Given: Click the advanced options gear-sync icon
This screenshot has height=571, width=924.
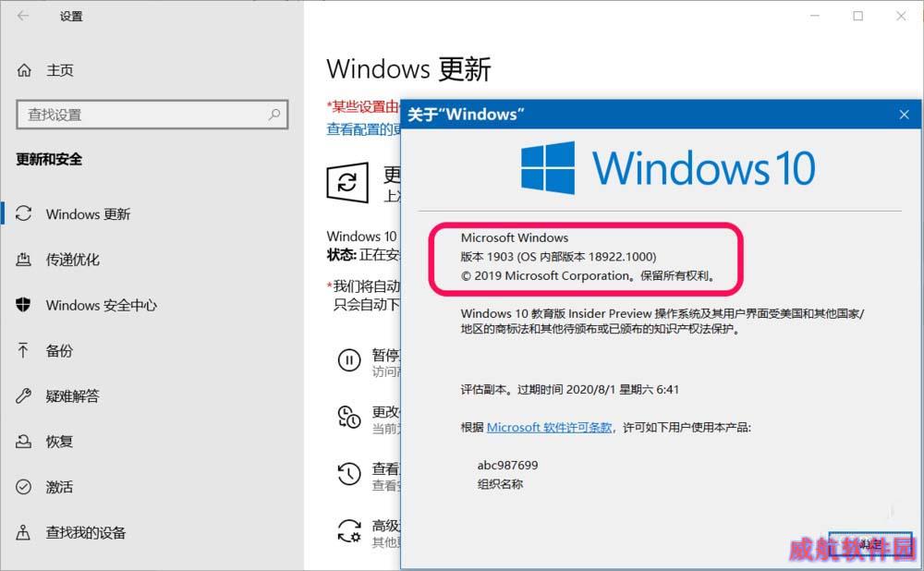Looking at the screenshot, I should tap(349, 530).
